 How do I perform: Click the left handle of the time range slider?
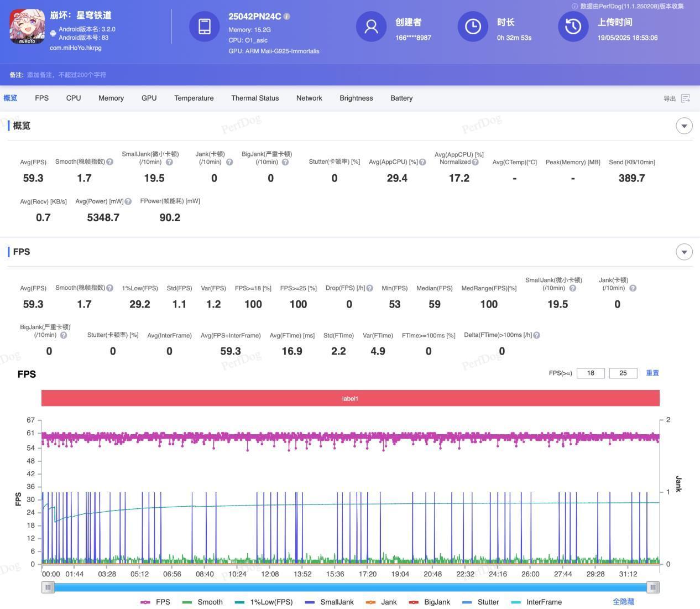[x=48, y=587]
